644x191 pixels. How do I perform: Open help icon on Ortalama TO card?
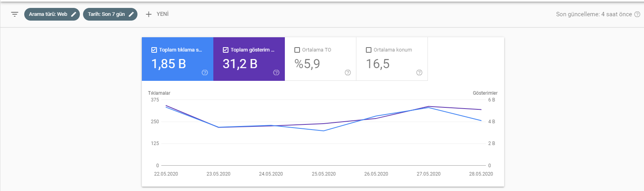(x=348, y=73)
